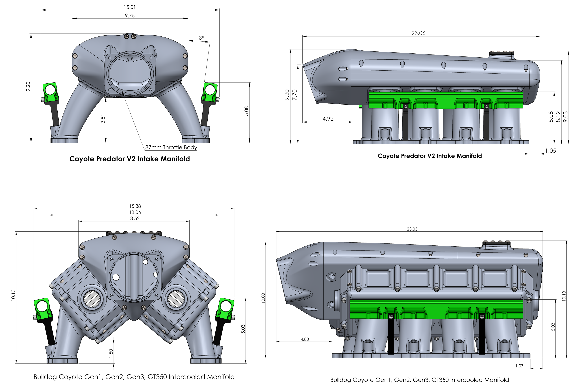This screenshot has width=575, height=392.
Task: Click the 1.05 flange offset dimension
Action: (550, 151)
